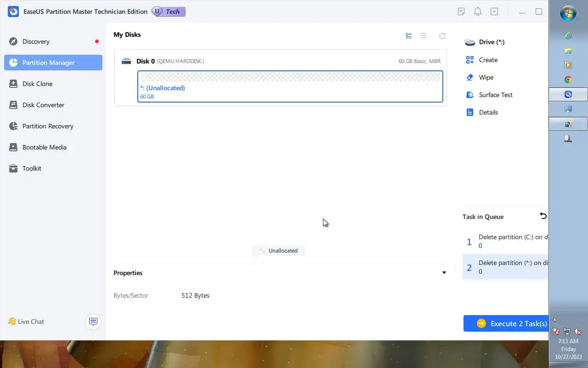Execute the 2 pending tasks

click(x=506, y=323)
